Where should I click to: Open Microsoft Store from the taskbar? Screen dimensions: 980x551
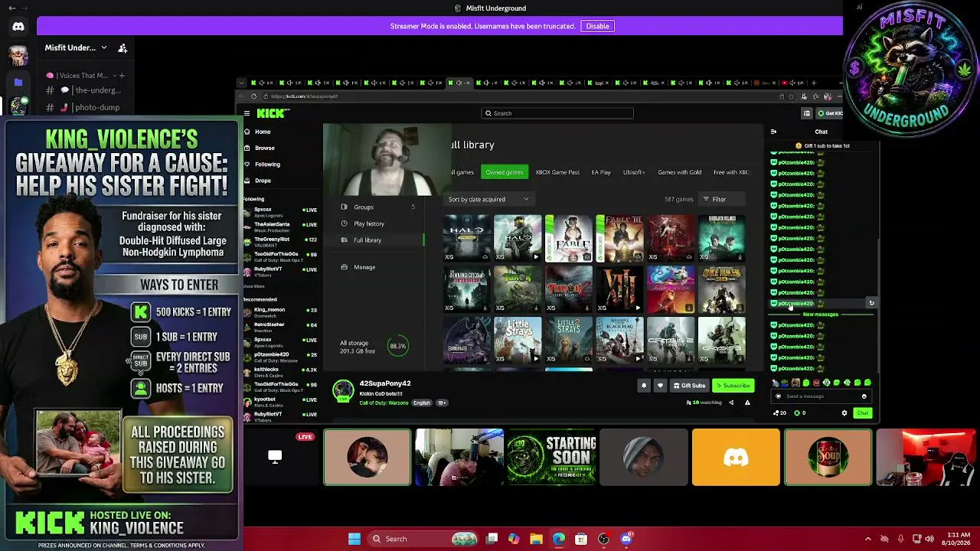tap(581, 539)
